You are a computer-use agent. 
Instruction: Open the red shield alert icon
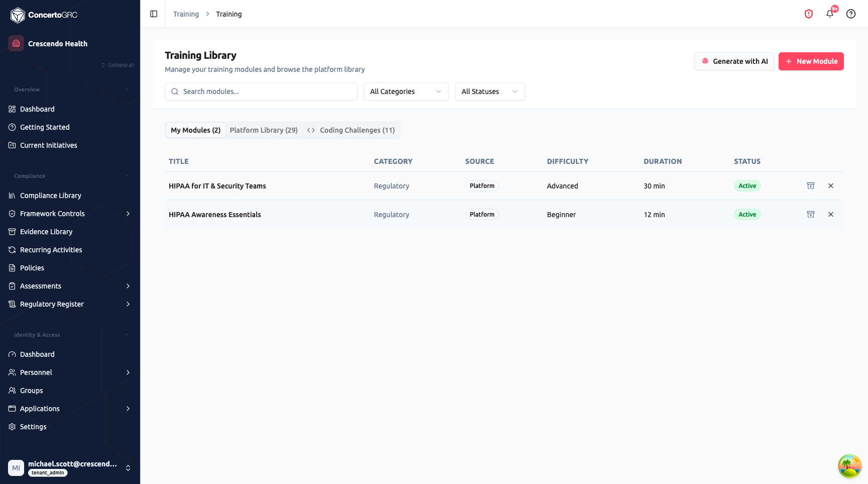[809, 14]
